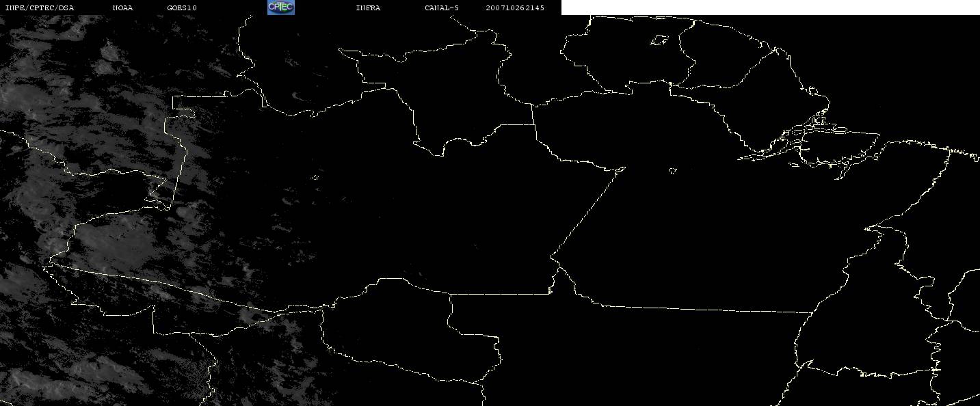Click the CPTEC logo in the header

point(280,8)
